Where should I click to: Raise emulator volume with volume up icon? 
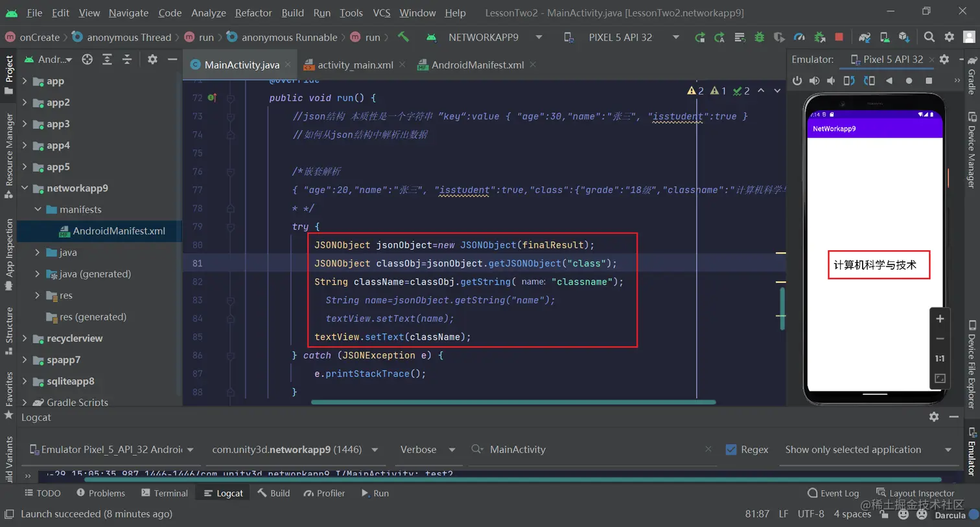point(814,80)
